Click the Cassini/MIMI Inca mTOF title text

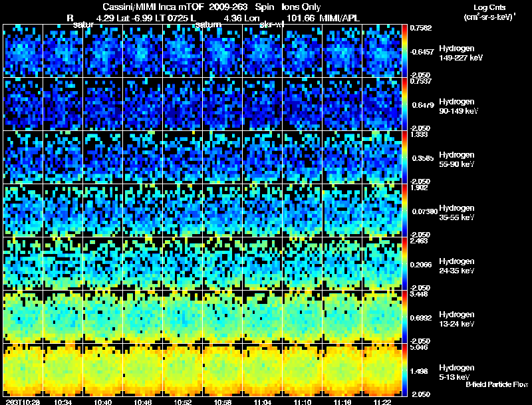pyautogui.click(x=153, y=7)
